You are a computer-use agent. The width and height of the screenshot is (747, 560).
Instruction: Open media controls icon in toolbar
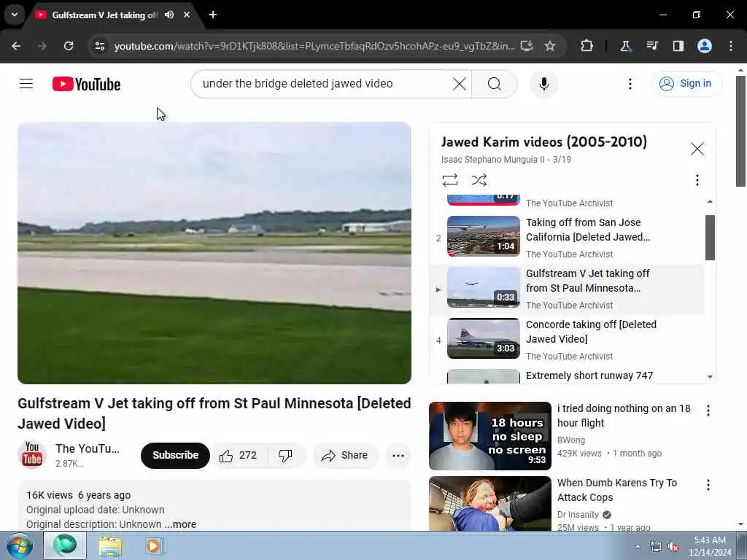(x=651, y=46)
